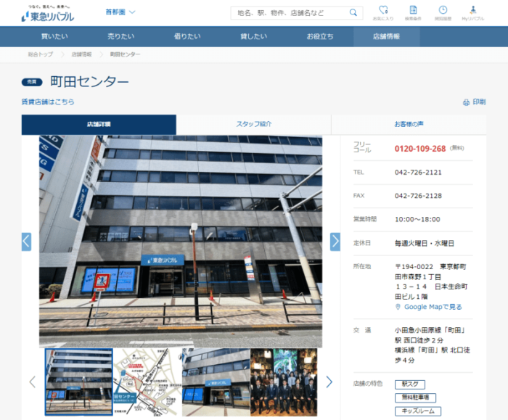
Task: Click the TEL number 042-726-2121
Action: pos(418,172)
